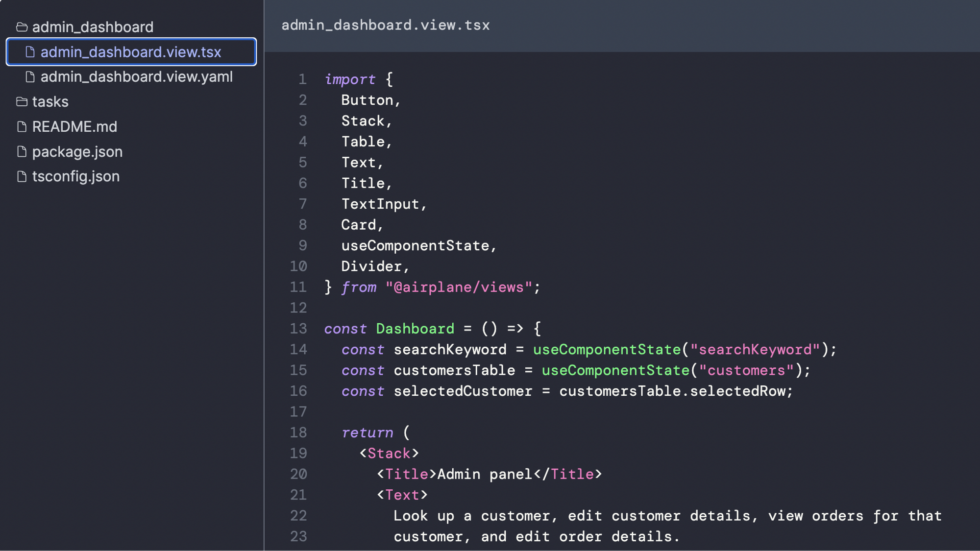Click the selectedCustomer variable name
The image size is (980, 551).
coord(463,391)
